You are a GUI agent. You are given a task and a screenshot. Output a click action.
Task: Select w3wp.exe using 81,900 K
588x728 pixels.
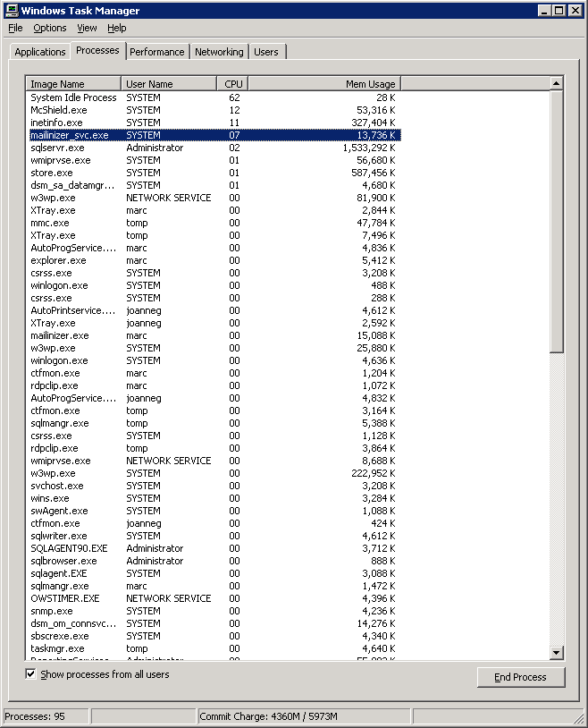214,198
